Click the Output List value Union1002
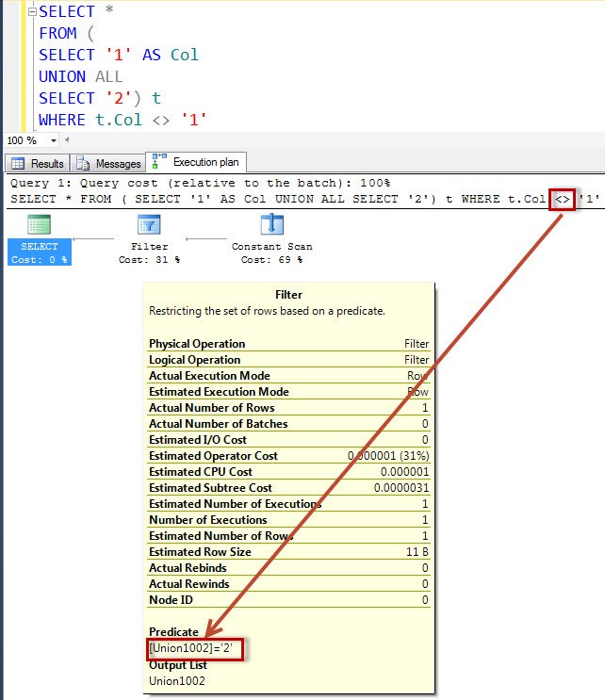This screenshot has height=700, width=605. 177,681
